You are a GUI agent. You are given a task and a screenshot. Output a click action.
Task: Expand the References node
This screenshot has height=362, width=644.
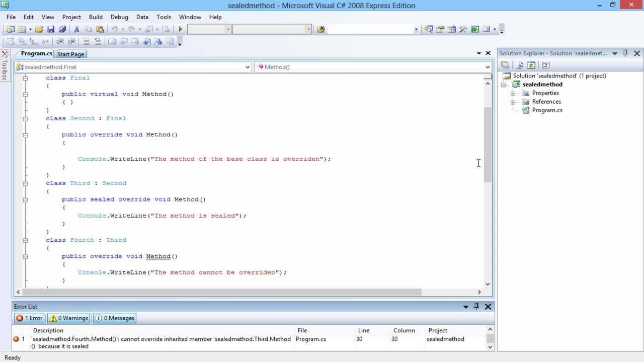point(513,102)
